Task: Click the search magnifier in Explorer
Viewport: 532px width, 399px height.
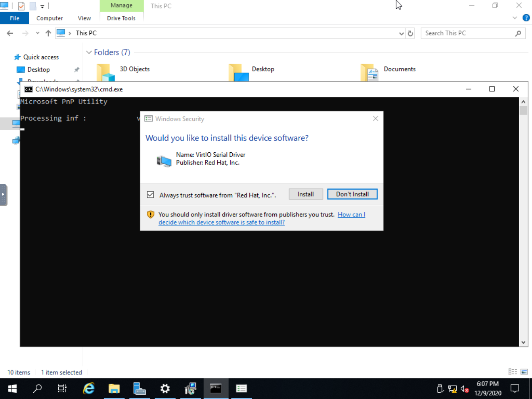Action: [x=518, y=33]
